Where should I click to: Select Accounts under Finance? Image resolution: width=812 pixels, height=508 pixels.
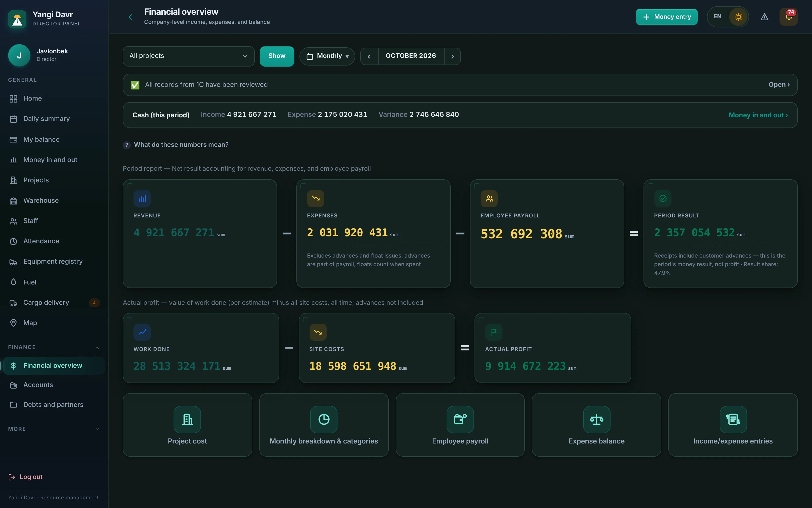pos(54,385)
